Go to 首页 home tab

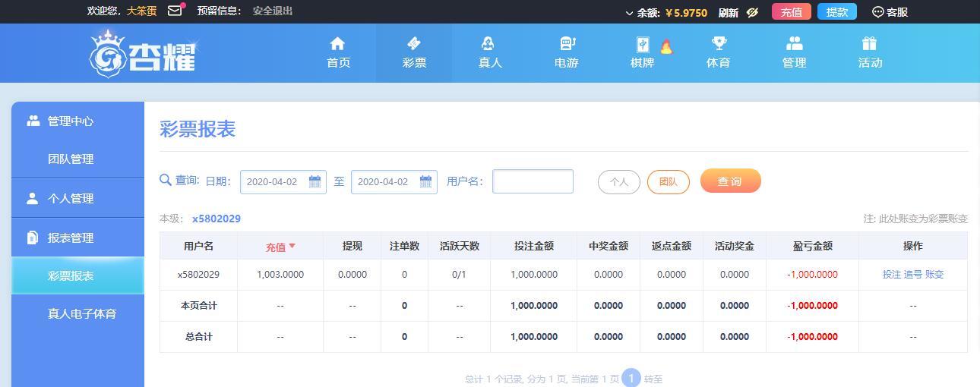tap(338, 53)
